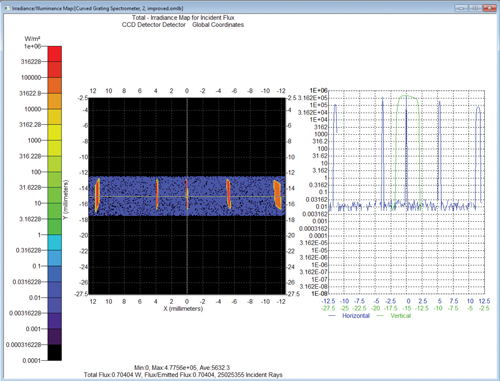The image size is (500, 381).
Task: Click the green segment between 31.6228 and 10
Action: [55, 195]
